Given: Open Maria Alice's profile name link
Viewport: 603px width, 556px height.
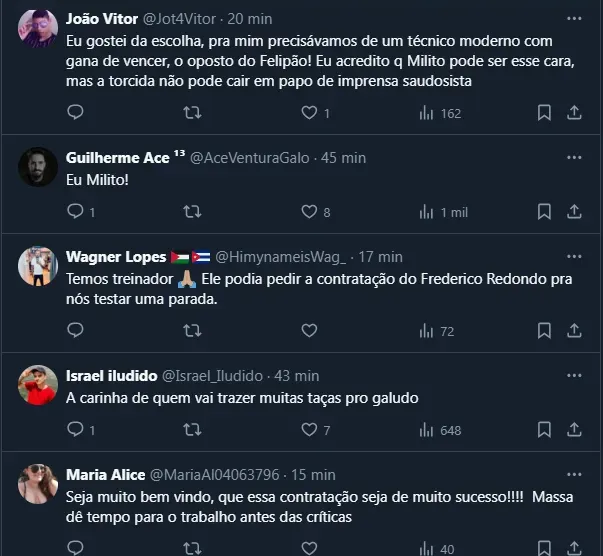Looking at the screenshot, I should tap(104, 474).
